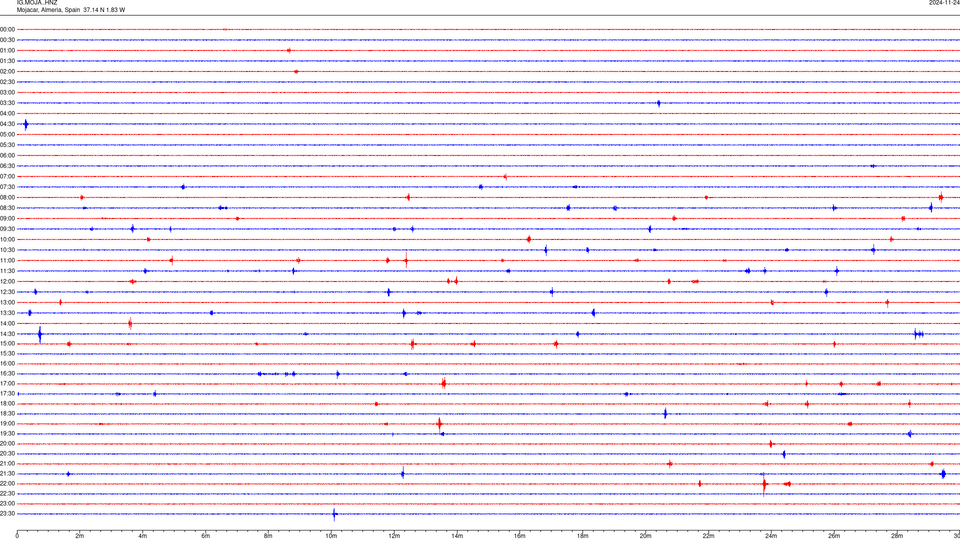Click the small event on the 01:00 trace
960x540 pixels.
point(289,51)
